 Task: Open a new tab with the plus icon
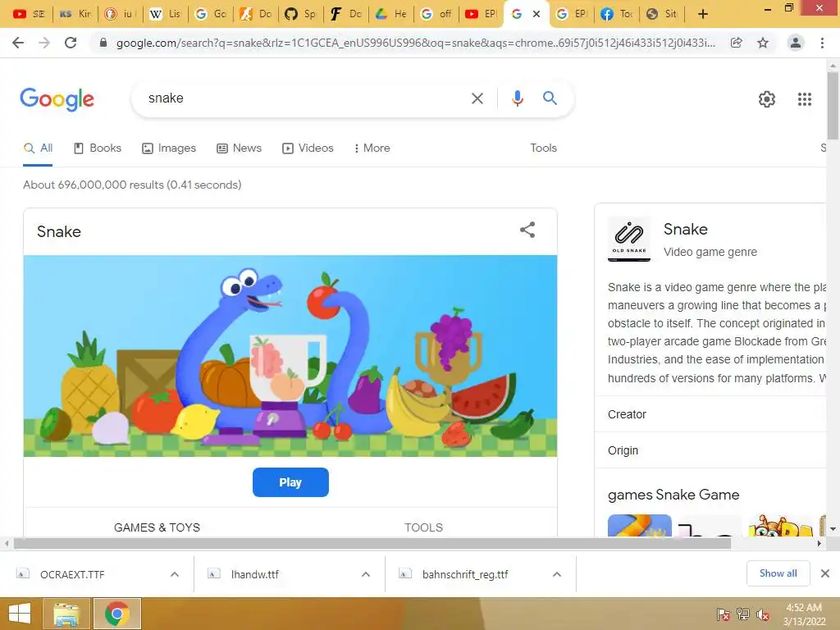tap(703, 14)
